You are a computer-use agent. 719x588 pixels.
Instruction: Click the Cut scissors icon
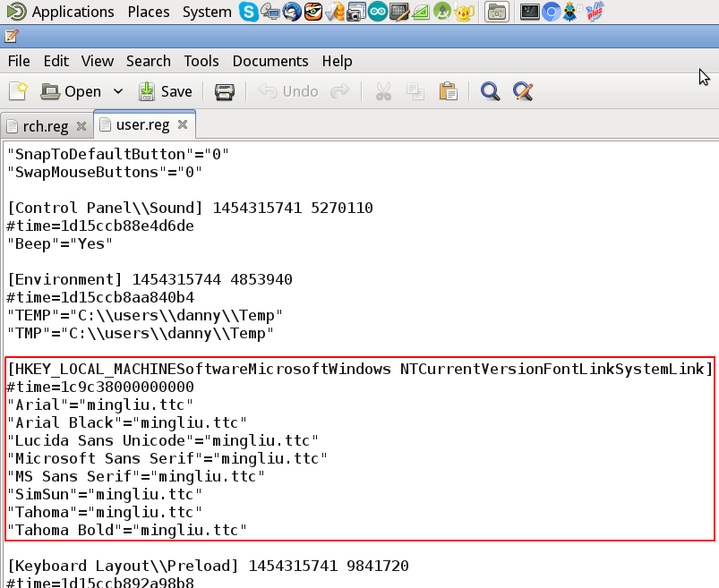[383, 91]
